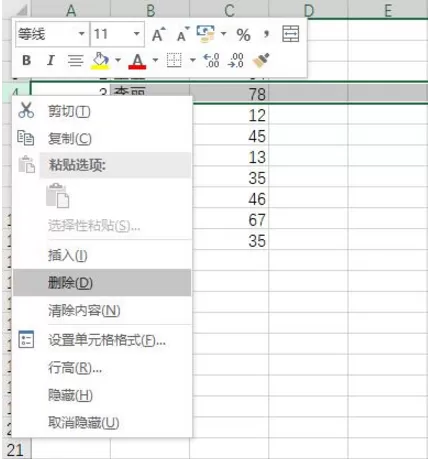Apply red font color
This screenshot has width=428, height=459.
coord(137,61)
